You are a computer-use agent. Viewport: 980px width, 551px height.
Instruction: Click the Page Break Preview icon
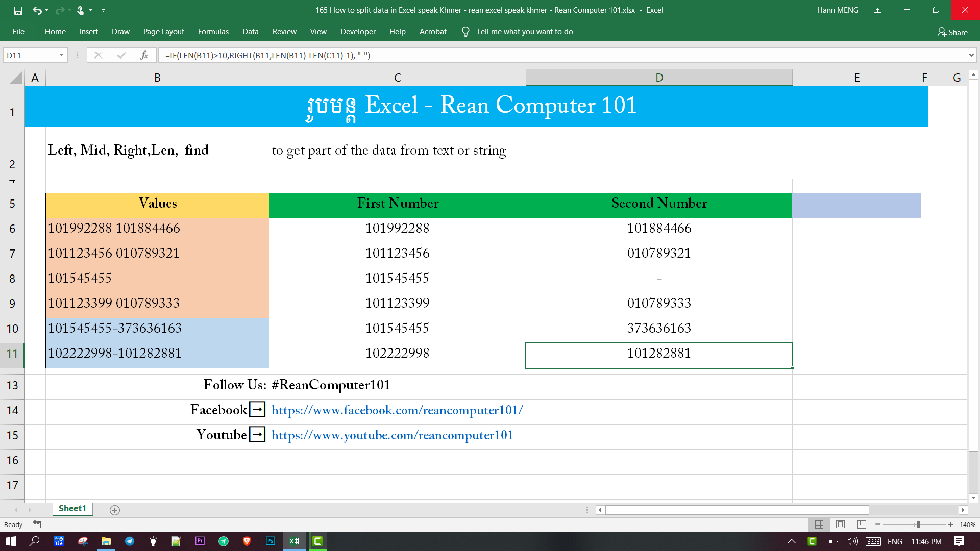click(x=861, y=524)
